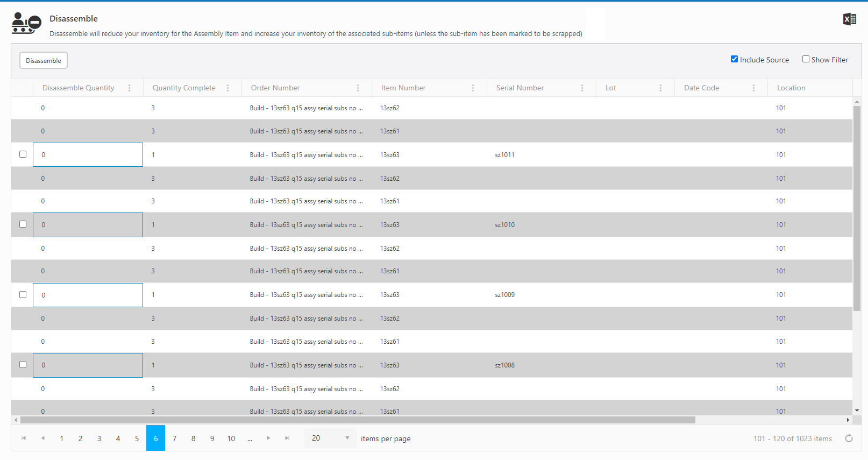
Task: Click quantity field for serial sz1009
Action: tap(88, 295)
